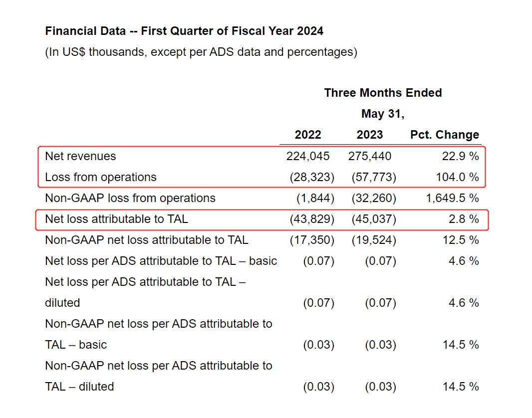Screen dimensions: 532x418
Task: Click the 'Non-GAAP loss from operations' label
Action: pos(130,198)
